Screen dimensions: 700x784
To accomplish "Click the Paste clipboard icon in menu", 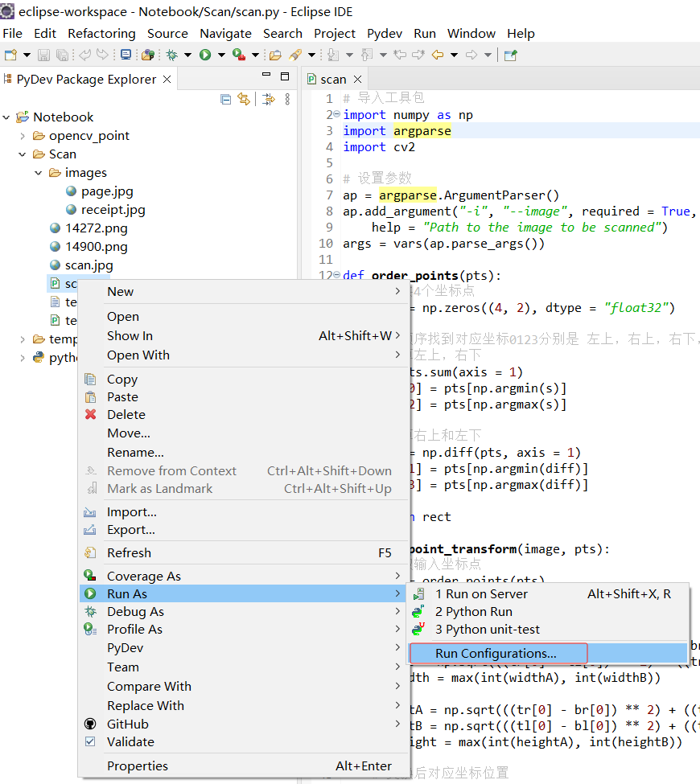I will pos(90,397).
